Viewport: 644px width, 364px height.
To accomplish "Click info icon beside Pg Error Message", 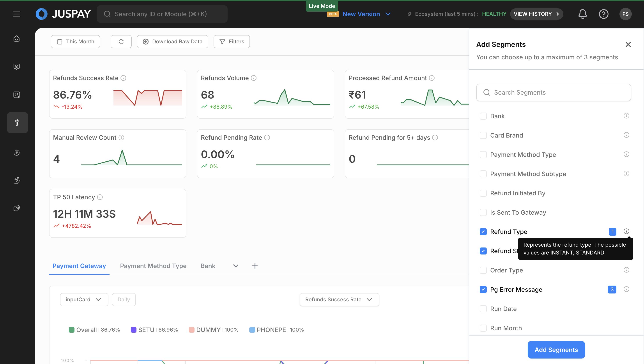I will coord(626,289).
